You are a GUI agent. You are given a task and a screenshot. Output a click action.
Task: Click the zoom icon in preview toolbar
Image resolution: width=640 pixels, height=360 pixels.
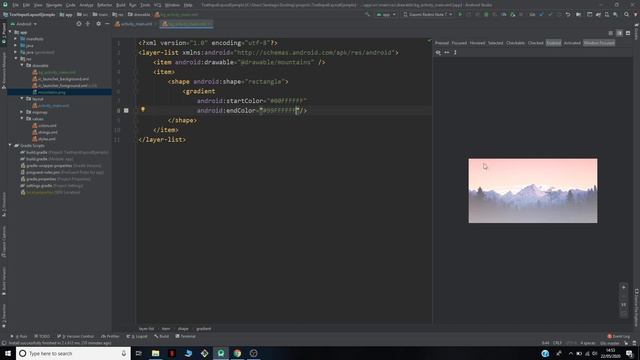[438, 52]
